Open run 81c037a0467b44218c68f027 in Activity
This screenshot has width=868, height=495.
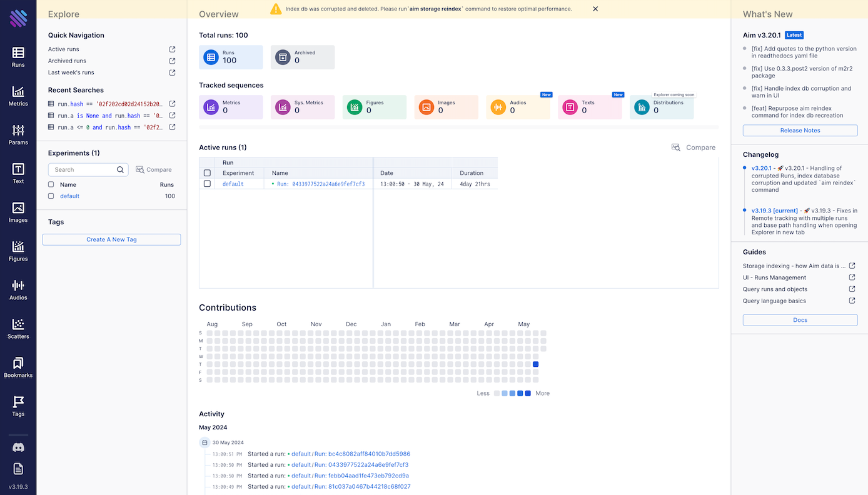[x=362, y=486]
